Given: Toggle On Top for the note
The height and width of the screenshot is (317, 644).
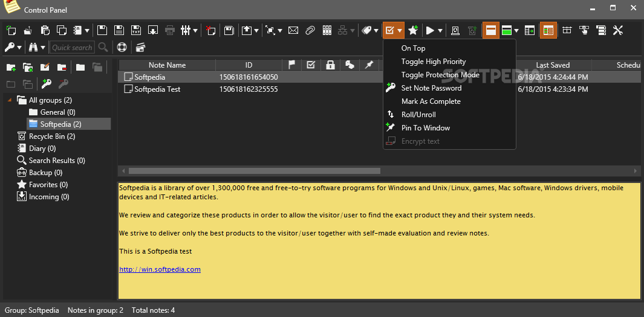Looking at the screenshot, I should click(x=413, y=48).
